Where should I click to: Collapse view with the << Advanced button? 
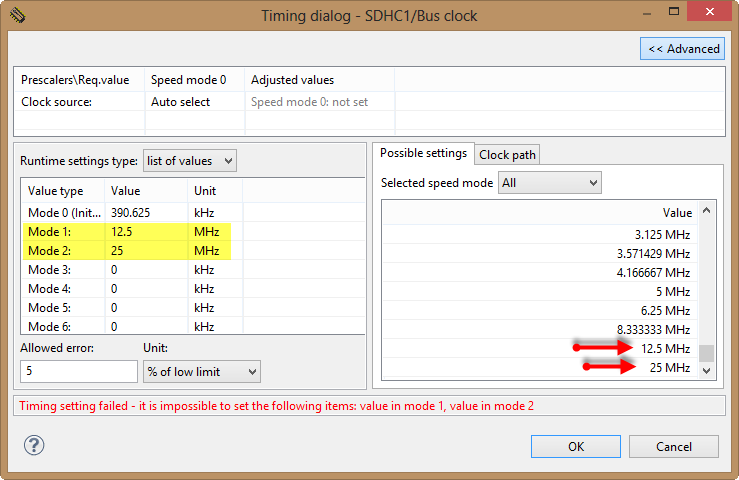click(683, 49)
